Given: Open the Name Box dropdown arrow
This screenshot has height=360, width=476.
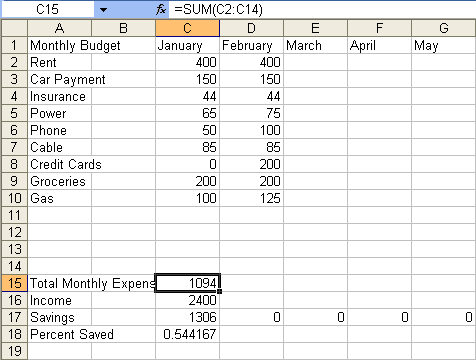Looking at the screenshot, I should tap(103, 10).
